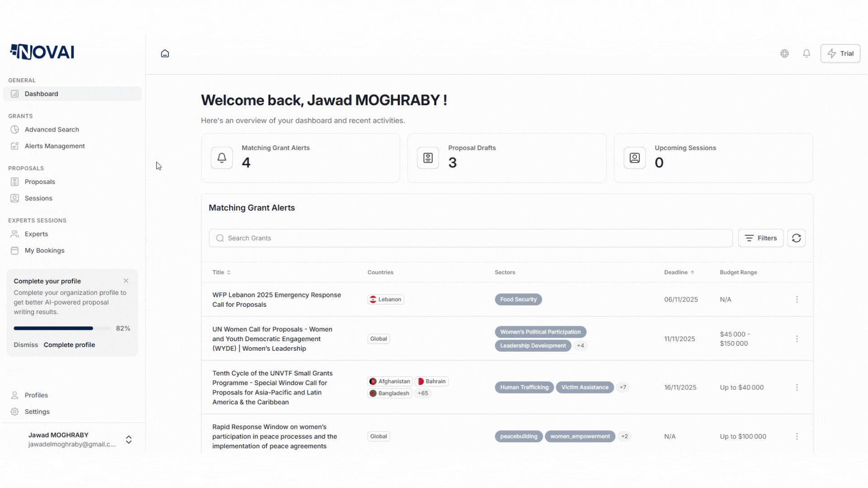This screenshot has height=488, width=868.
Task: Sort grants by Deadline column
Action: 679,272
